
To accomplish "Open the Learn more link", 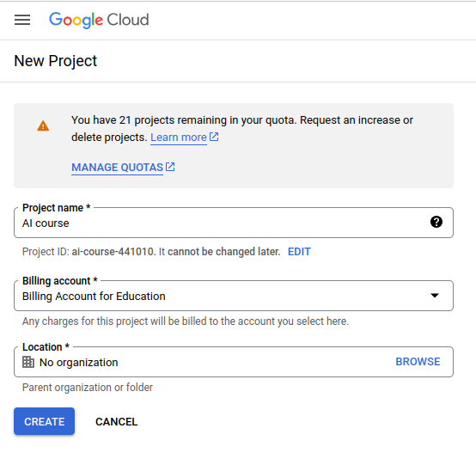I will click(179, 138).
